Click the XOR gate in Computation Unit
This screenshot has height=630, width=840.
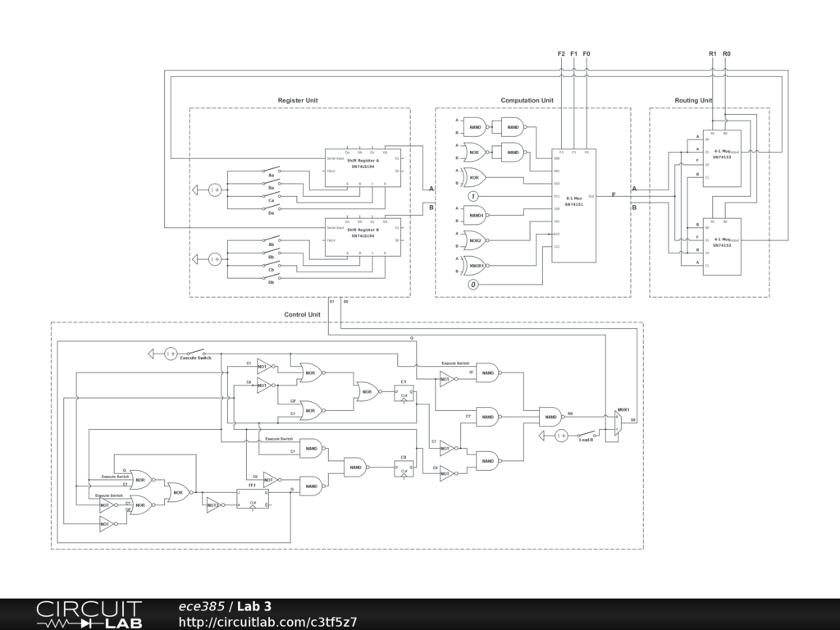pos(475,177)
